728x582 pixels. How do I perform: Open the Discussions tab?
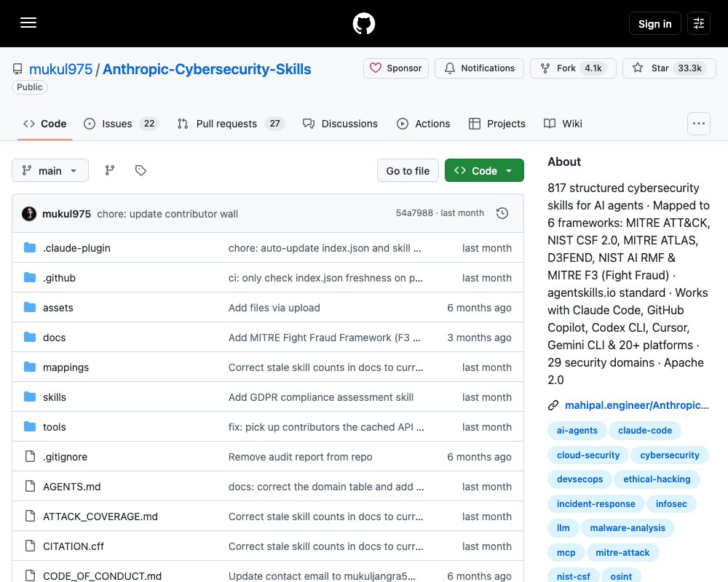click(340, 124)
